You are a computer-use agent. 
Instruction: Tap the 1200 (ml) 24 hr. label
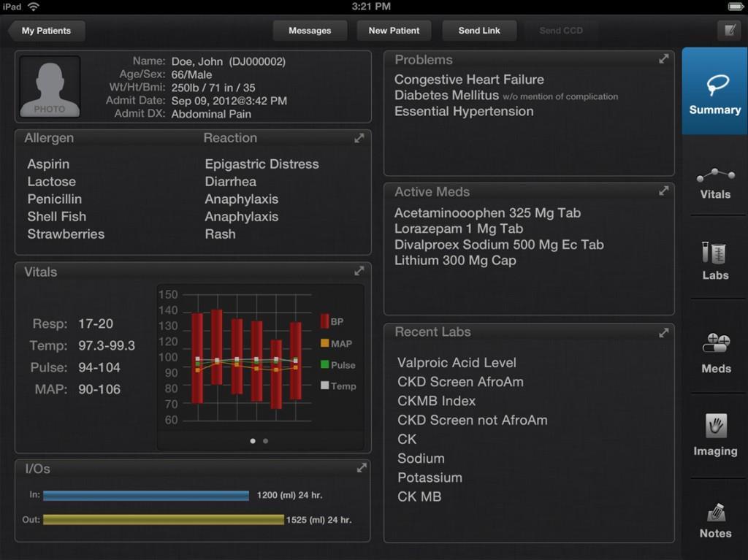pos(289,495)
